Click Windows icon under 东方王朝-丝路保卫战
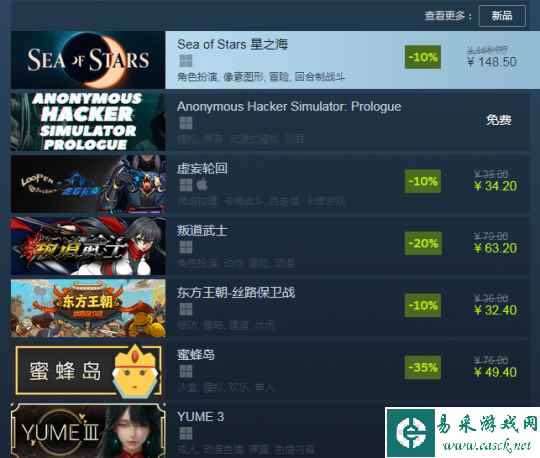 tap(186, 309)
